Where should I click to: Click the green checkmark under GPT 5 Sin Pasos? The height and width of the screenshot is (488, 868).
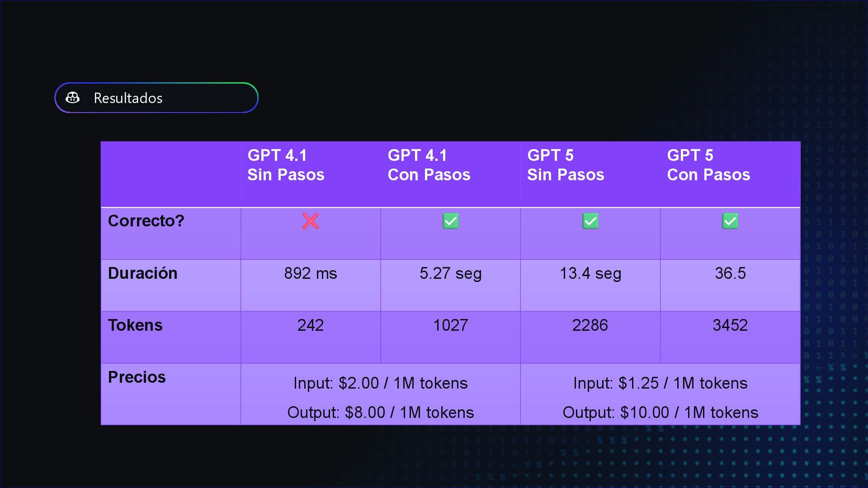point(590,221)
